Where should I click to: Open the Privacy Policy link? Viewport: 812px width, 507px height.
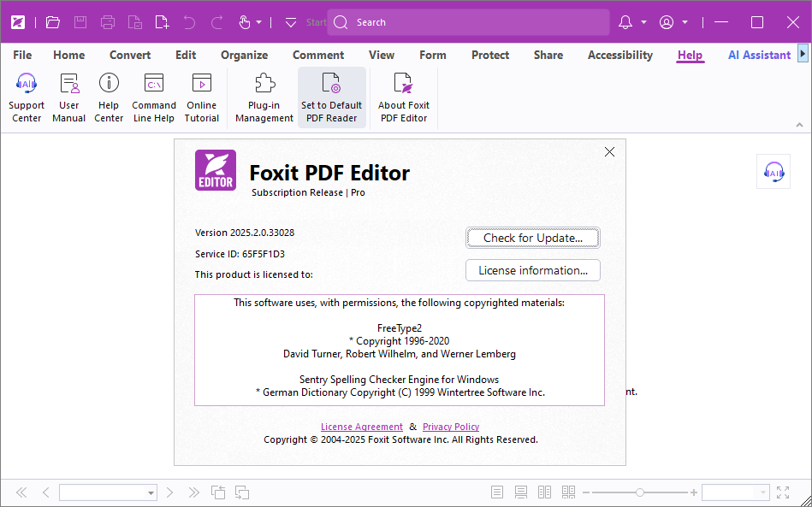click(451, 427)
